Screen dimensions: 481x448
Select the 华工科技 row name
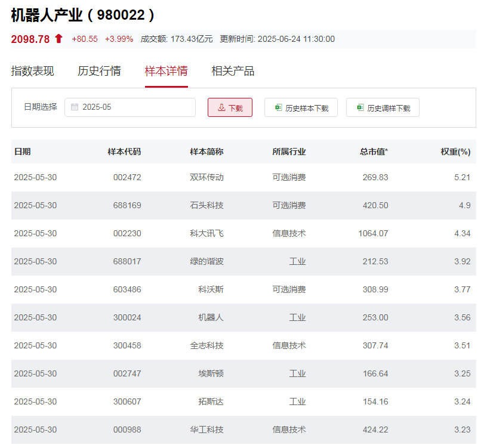[x=206, y=430]
